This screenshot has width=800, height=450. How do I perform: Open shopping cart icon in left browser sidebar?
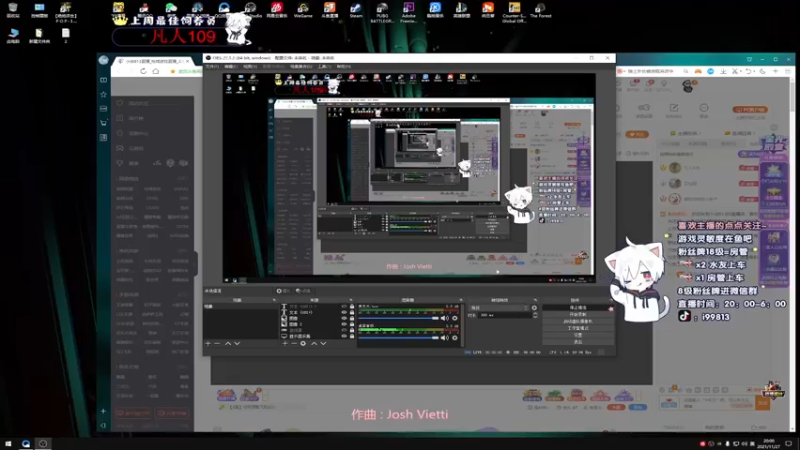point(104,123)
